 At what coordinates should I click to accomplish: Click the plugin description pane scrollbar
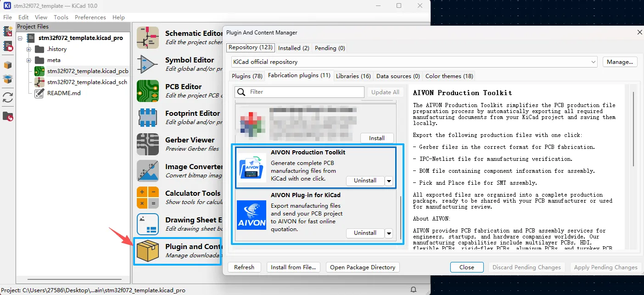633,129
